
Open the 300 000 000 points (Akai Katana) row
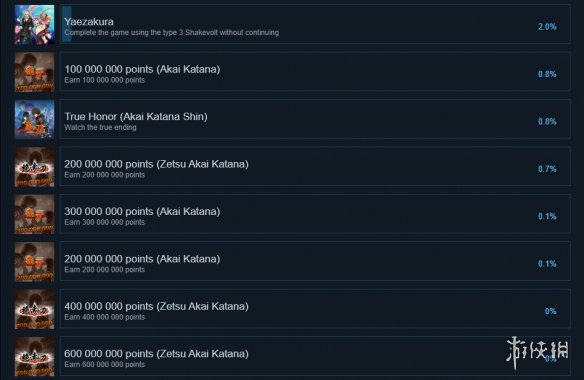(315, 214)
